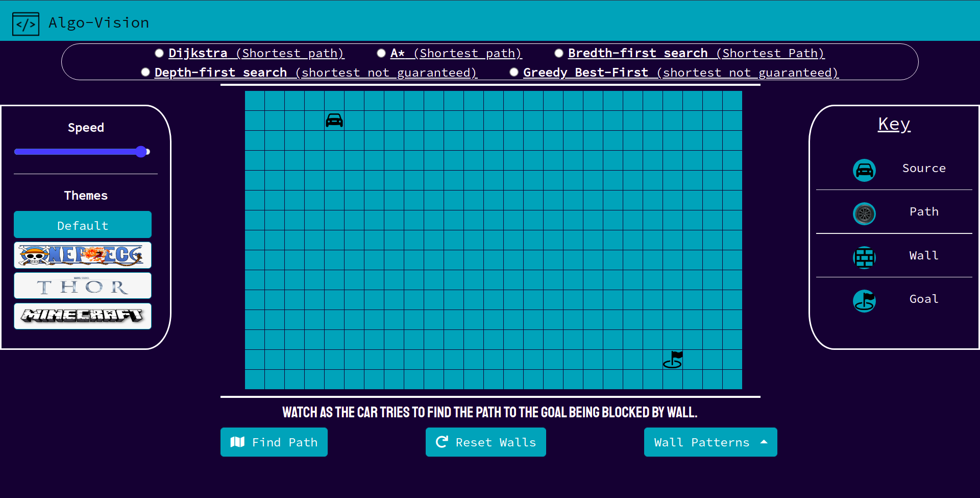This screenshot has width=980, height=498.
Task: Choose Bredth-first search radio option
Action: 559,53
